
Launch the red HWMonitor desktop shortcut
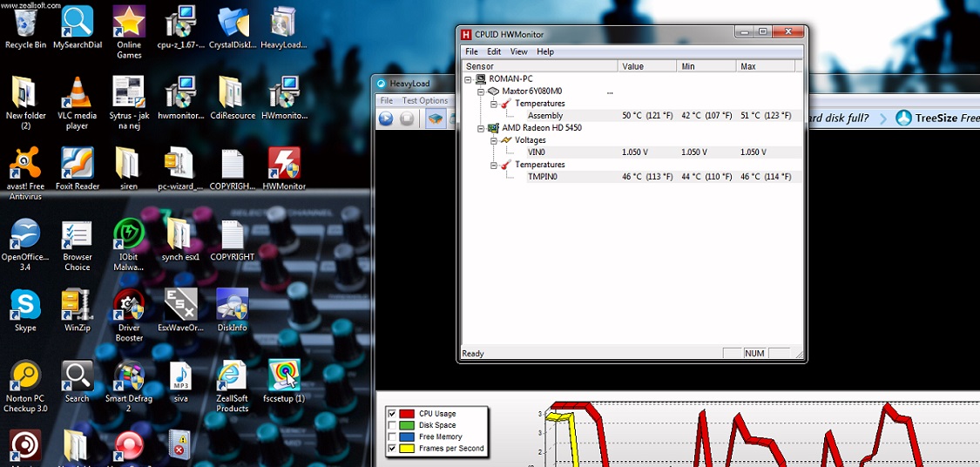coord(284,169)
